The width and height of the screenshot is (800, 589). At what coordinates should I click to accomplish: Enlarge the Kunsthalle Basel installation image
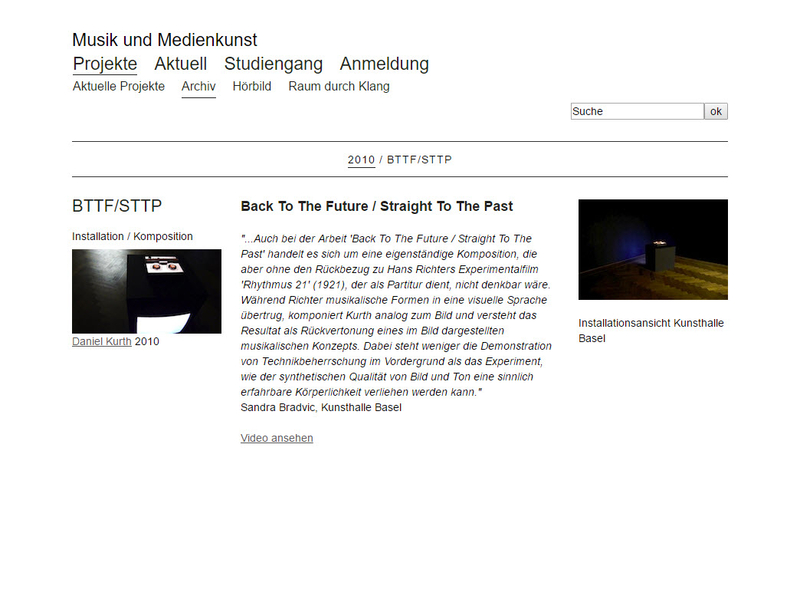pyautogui.click(x=653, y=250)
